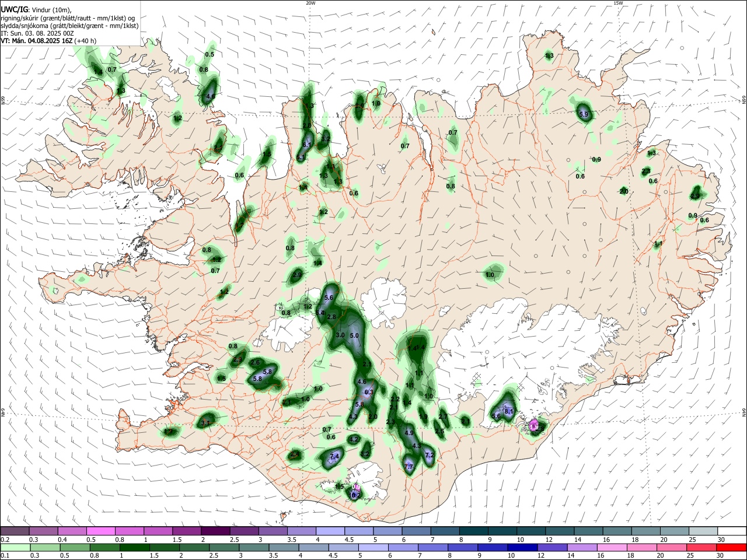Click the '(+40 h)' forecast offset text
747x560 pixels.
[x=85, y=41]
